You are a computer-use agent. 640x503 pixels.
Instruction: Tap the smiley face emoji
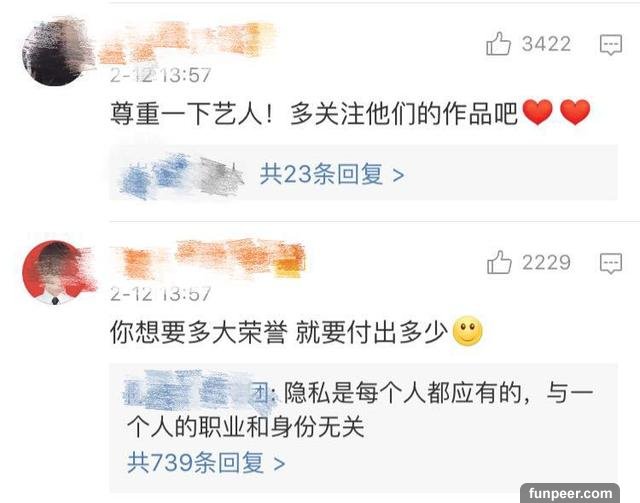pyautogui.click(x=468, y=331)
